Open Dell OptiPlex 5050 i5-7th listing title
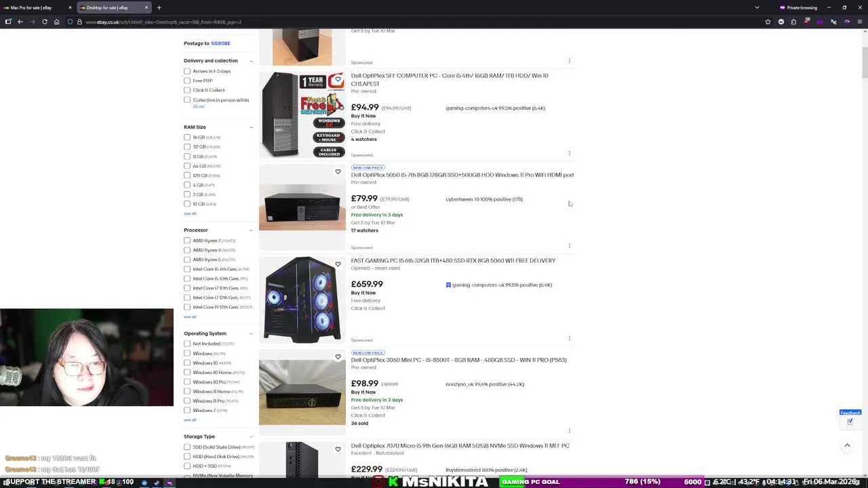 (462, 175)
